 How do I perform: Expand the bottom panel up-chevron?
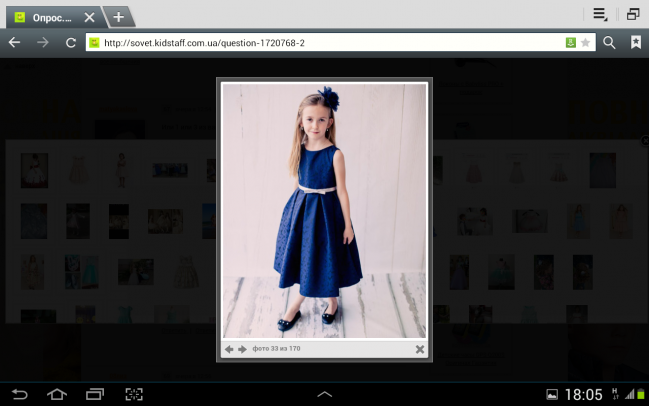click(324, 393)
